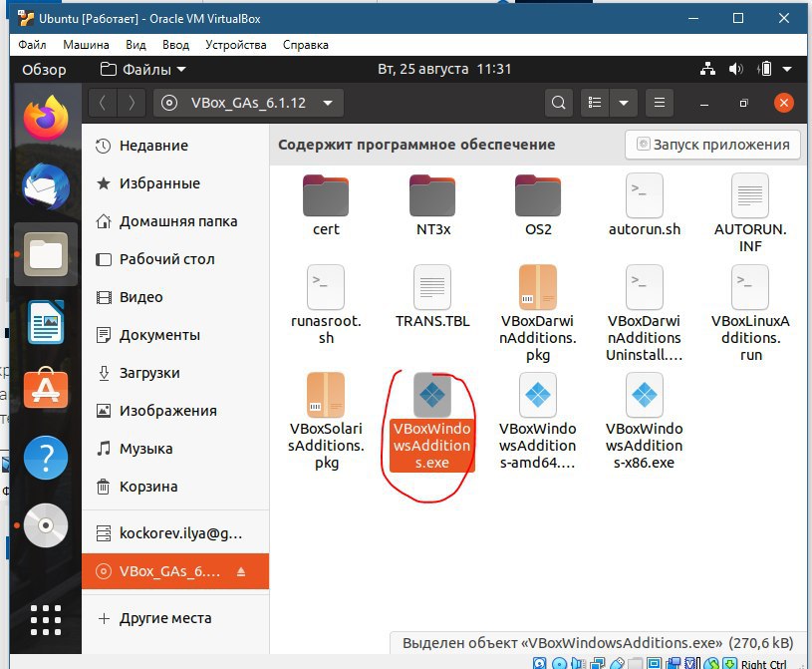Select the TRANS.TBL file
The width and height of the screenshot is (812, 669).
[432, 297]
